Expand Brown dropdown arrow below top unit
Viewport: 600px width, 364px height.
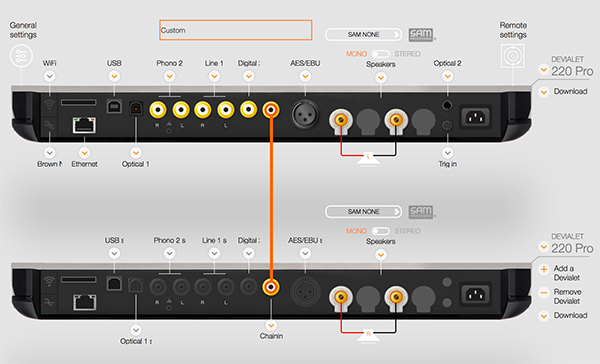(49, 153)
